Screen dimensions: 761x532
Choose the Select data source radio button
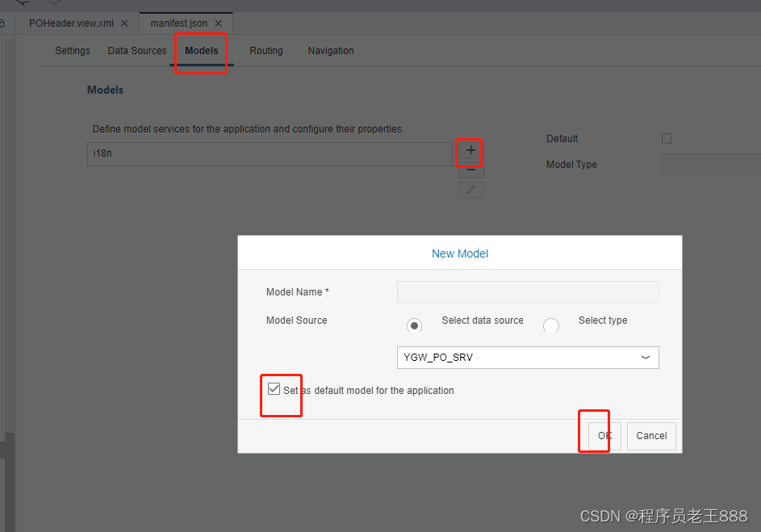click(x=414, y=325)
